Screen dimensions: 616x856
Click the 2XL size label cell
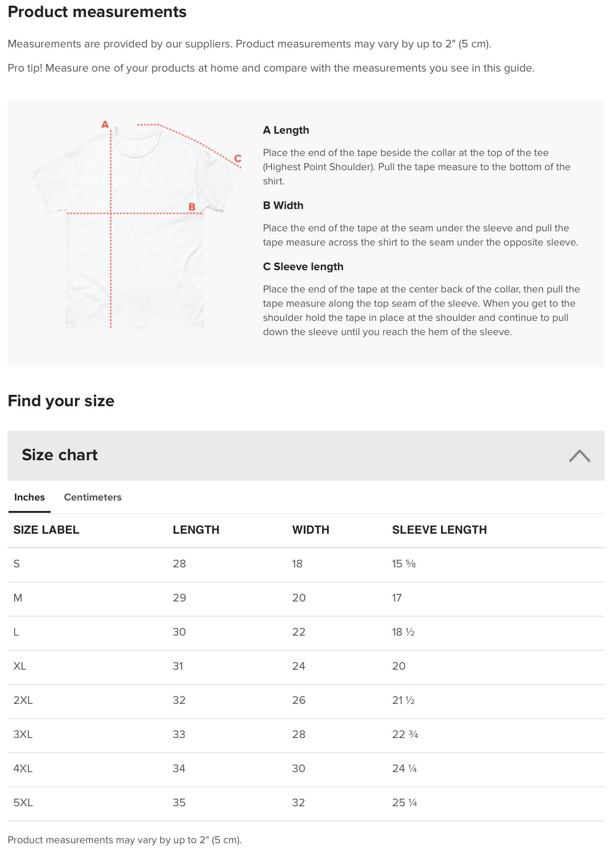coord(23,701)
